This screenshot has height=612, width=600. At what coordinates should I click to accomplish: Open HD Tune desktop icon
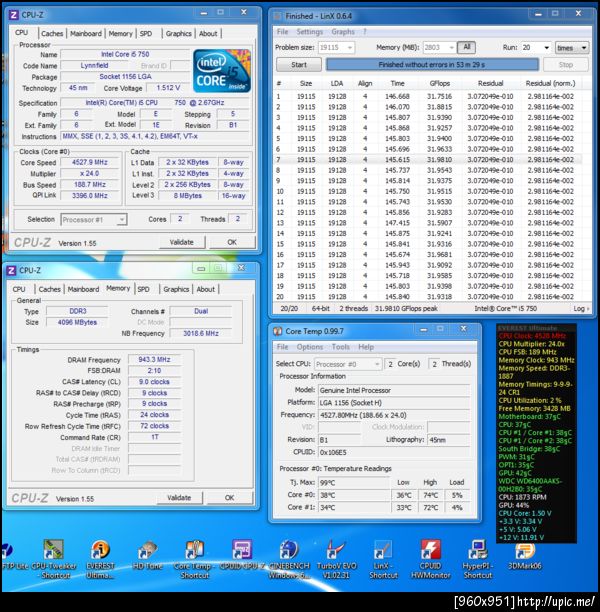148,556
